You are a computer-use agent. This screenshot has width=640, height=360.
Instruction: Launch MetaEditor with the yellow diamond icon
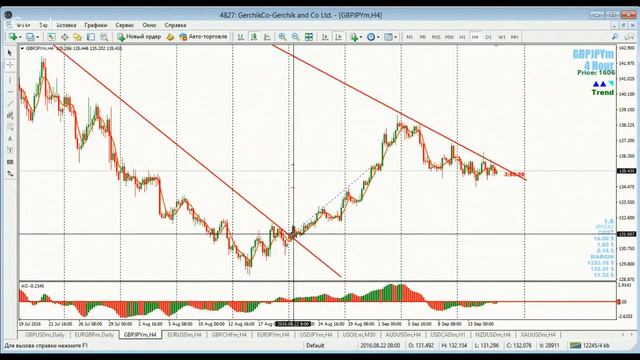point(170,37)
